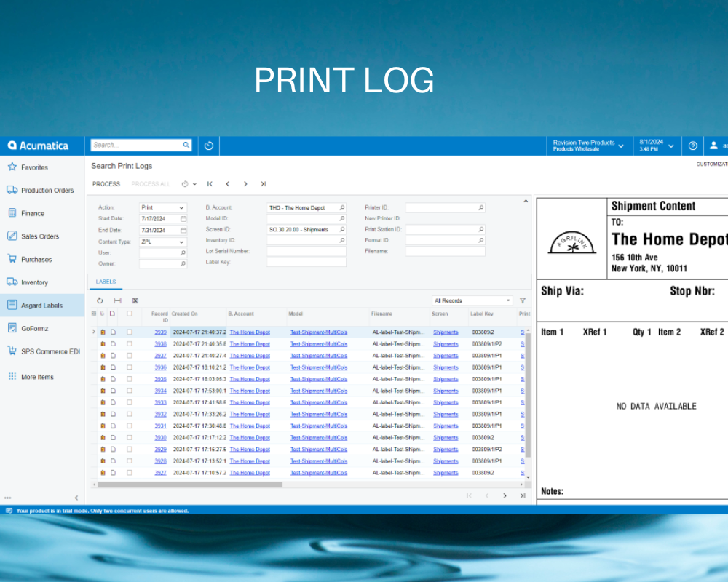
Task: Jump to the last grid page in the pager
Action: (x=523, y=495)
